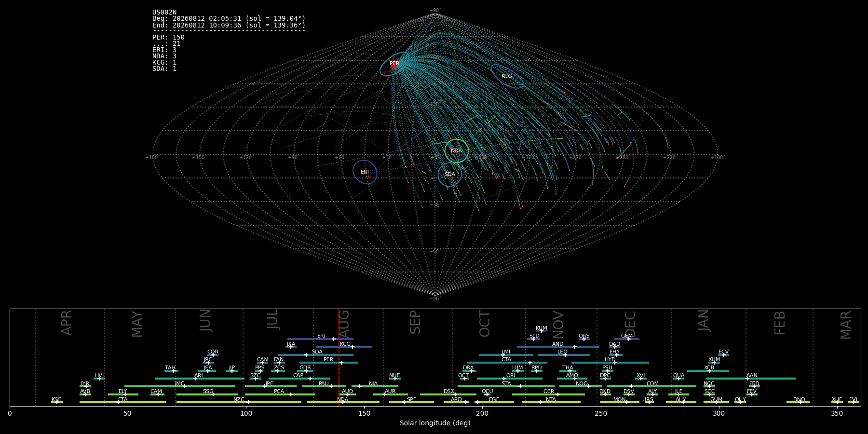Select the NZC shower bar in timeline
This screenshot has height=434, width=868.
(x=239, y=402)
